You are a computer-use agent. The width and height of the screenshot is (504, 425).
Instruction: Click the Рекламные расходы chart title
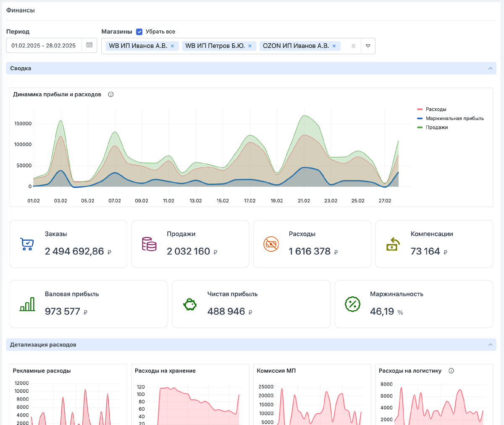point(42,371)
